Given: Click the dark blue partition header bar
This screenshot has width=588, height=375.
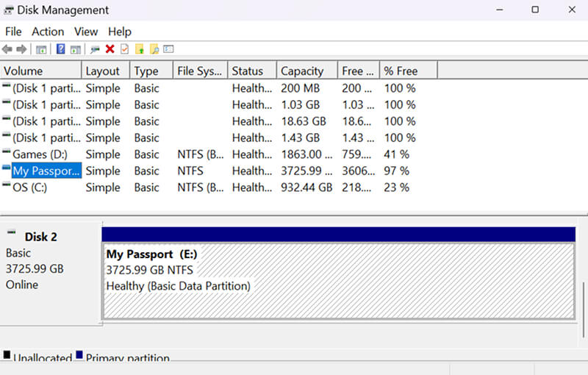Looking at the screenshot, I should point(339,235).
